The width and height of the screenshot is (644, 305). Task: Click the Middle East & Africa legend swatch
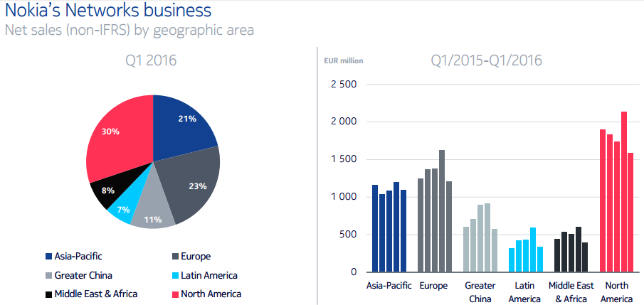point(48,294)
